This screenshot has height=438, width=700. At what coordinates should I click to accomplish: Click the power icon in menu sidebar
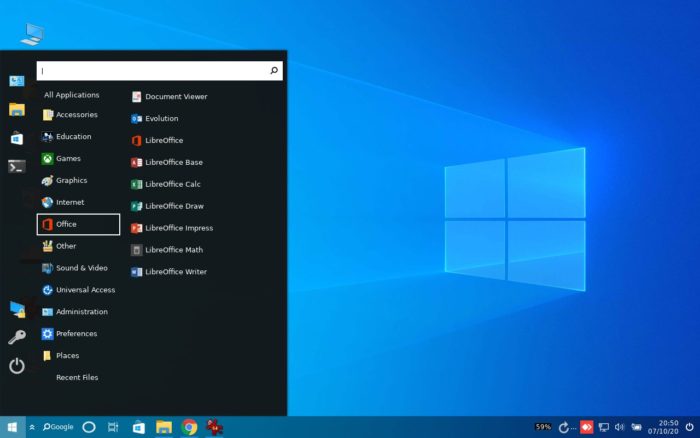17,366
